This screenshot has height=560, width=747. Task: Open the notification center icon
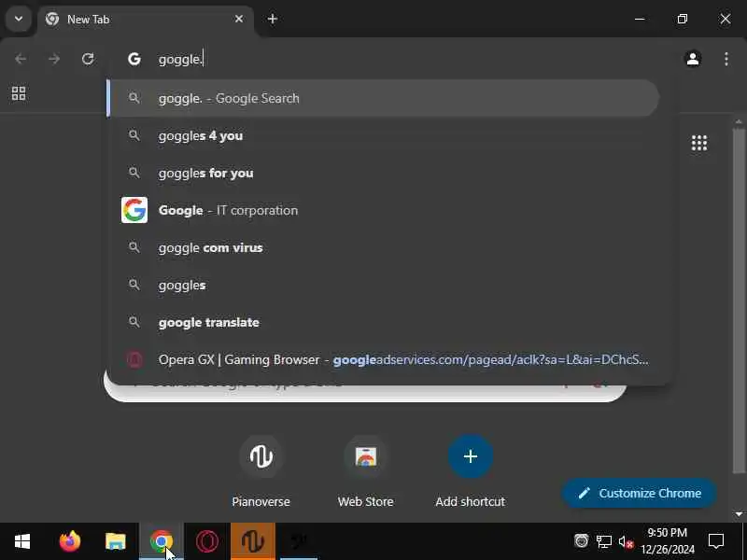pyautogui.click(x=716, y=541)
